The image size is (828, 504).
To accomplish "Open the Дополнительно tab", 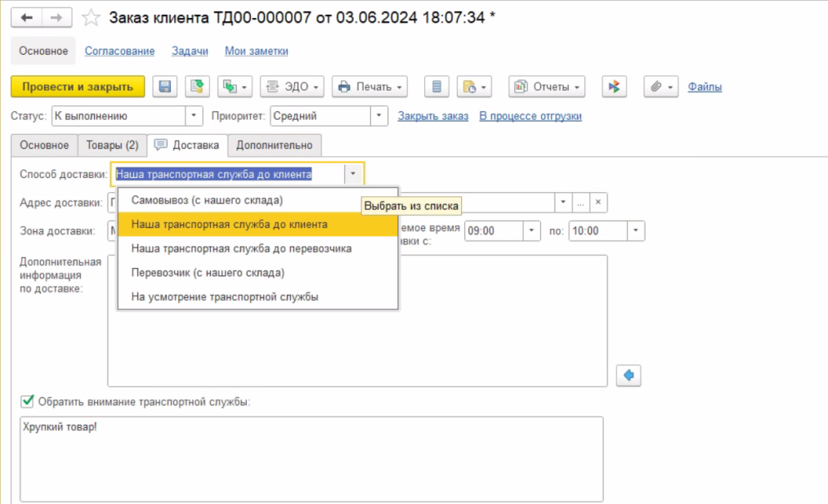I will [274, 145].
